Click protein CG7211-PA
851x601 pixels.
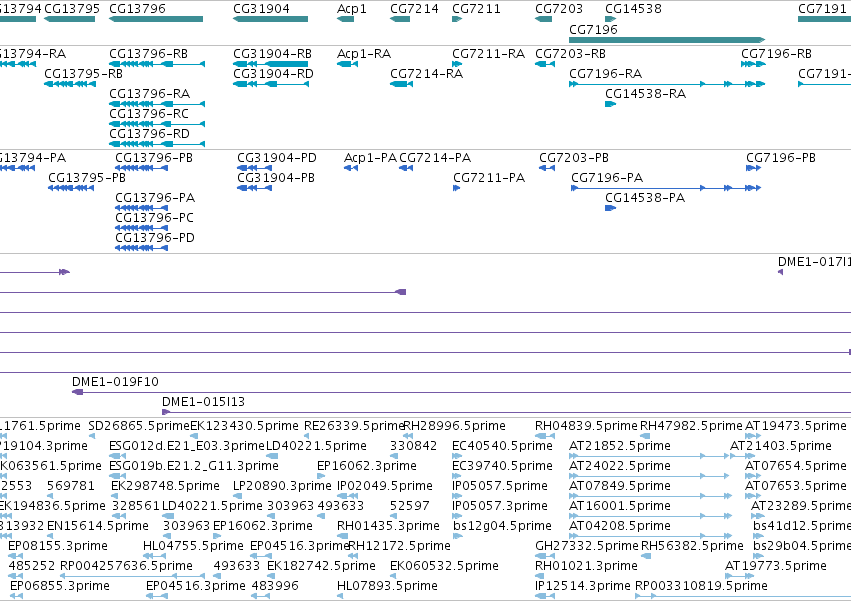[x=456, y=188]
